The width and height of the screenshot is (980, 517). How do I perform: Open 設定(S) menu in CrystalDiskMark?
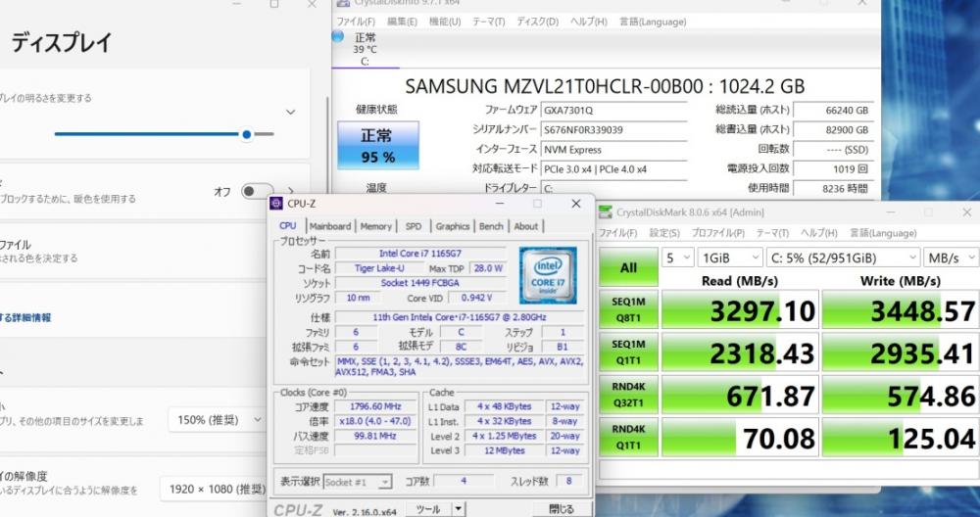pyautogui.click(x=663, y=233)
